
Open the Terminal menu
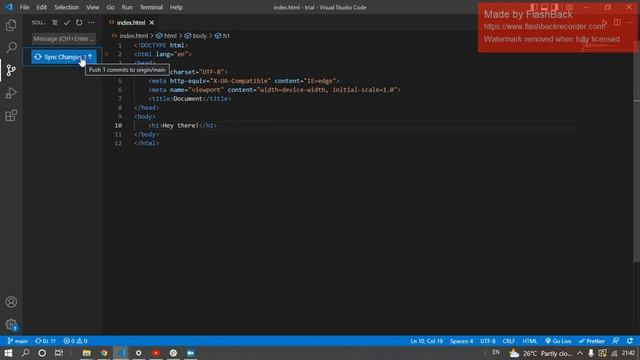coord(151,7)
